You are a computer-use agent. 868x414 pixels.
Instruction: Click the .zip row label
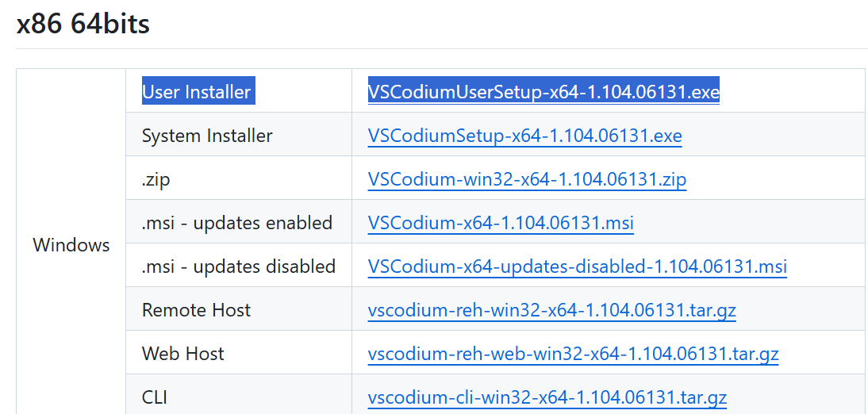pyautogui.click(x=156, y=179)
